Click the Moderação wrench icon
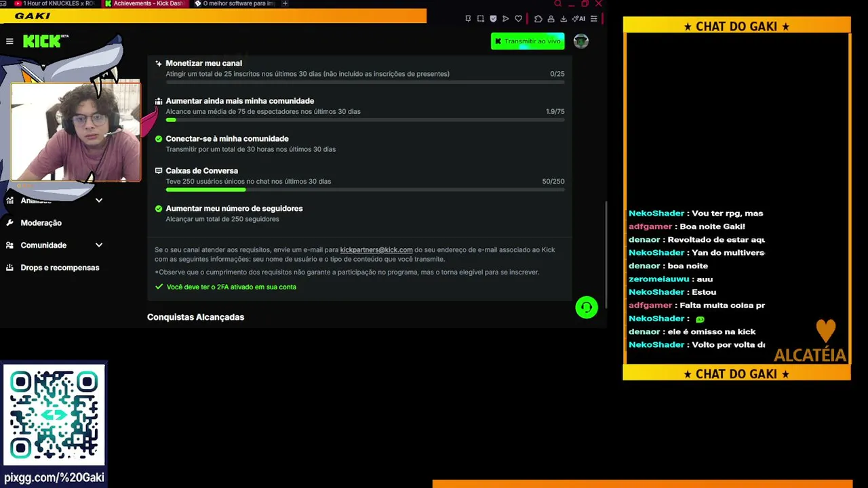The height and width of the screenshot is (488, 868). [x=9, y=223]
